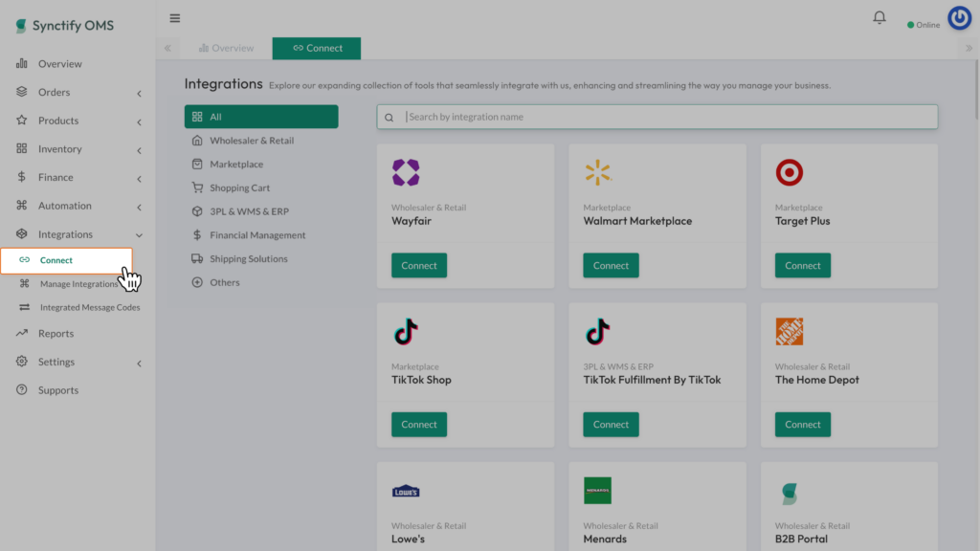Screen dimensions: 980x551
Task: Click the Synctify OMS logo
Action: point(64,26)
